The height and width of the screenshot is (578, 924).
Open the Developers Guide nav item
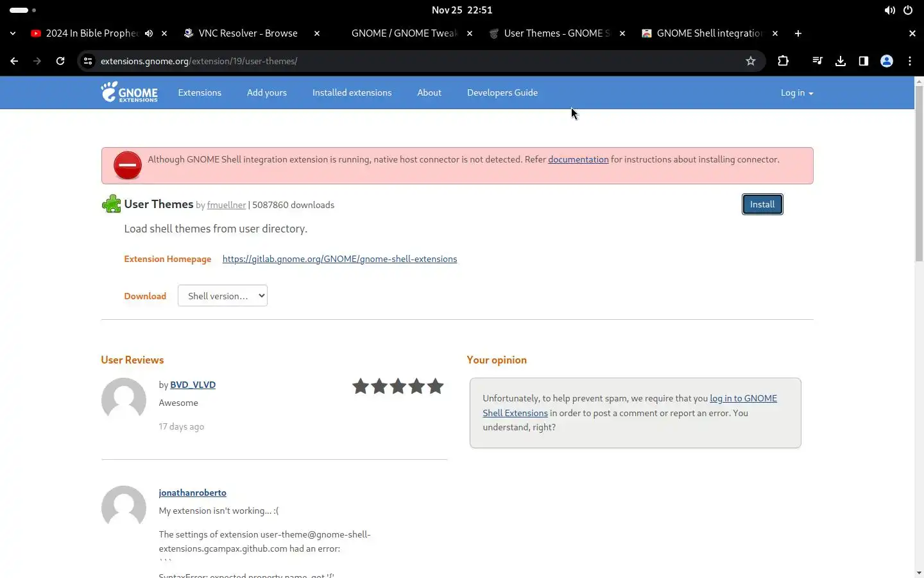click(x=502, y=92)
